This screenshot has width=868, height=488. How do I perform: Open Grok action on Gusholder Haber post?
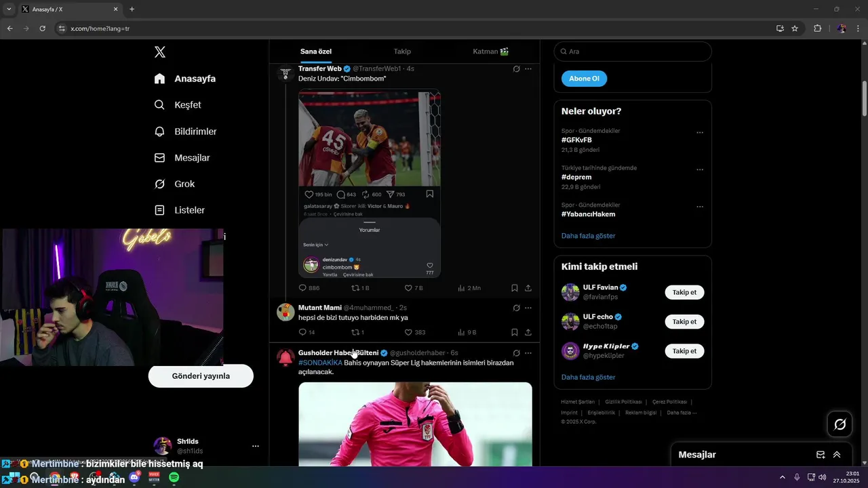coord(516,353)
